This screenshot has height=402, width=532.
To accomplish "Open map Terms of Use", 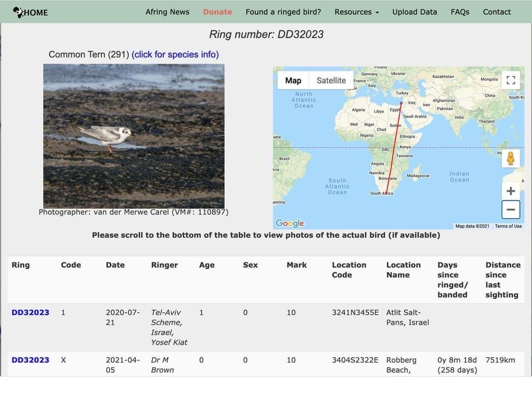I will 508,226.
